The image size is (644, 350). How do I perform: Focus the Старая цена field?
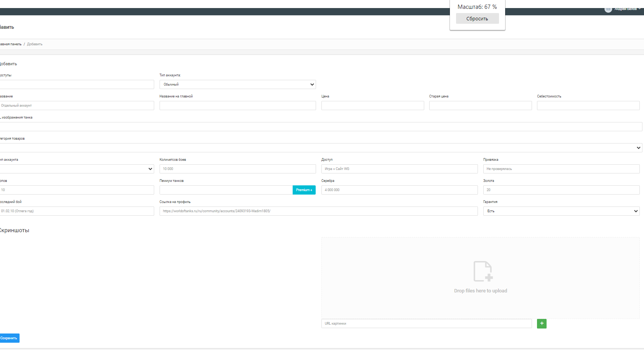480,106
